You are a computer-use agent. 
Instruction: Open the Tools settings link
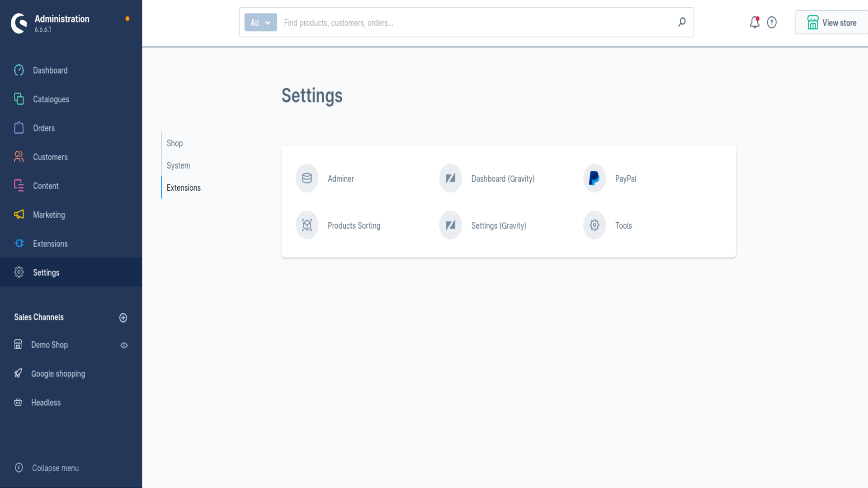coord(623,225)
